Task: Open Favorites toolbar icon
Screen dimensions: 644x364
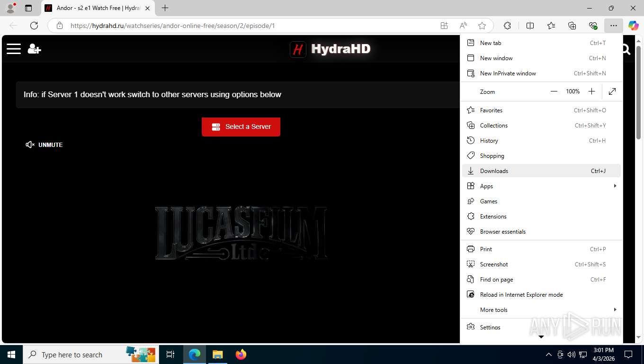Action: click(x=551, y=26)
